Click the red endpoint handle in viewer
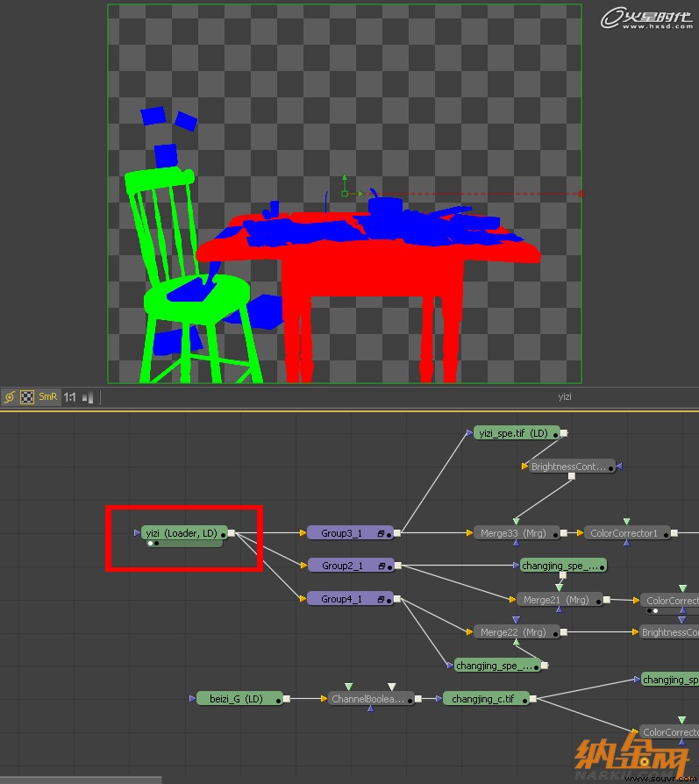Viewport: 699px width, 784px height. pyautogui.click(x=581, y=194)
